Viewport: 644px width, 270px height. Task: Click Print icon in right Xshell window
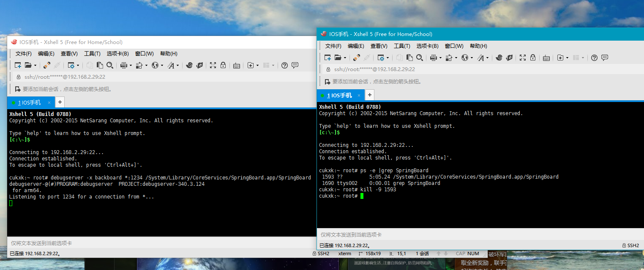click(x=433, y=58)
